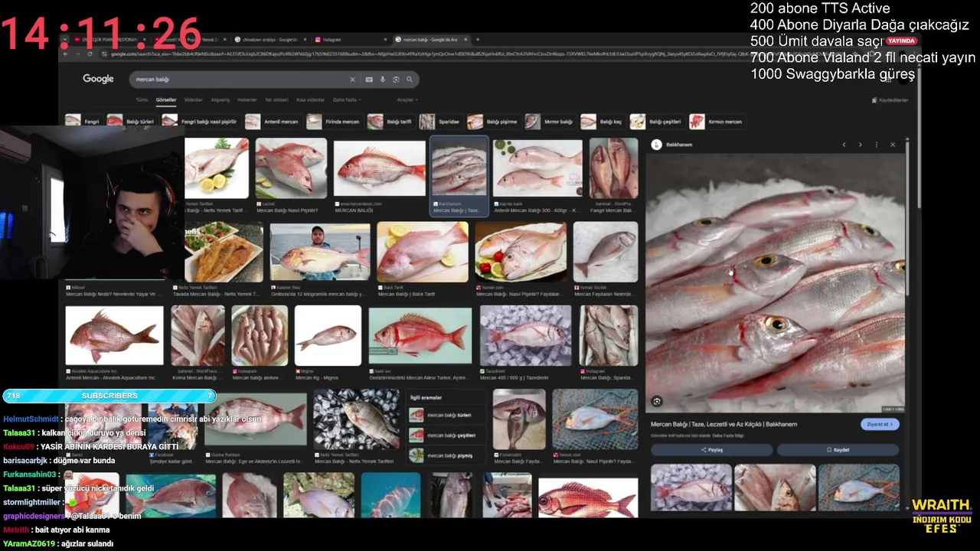The width and height of the screenshot is (980, 551).
Task: Open the tab search dropdown arrow
Action: [x=65, y=40]
